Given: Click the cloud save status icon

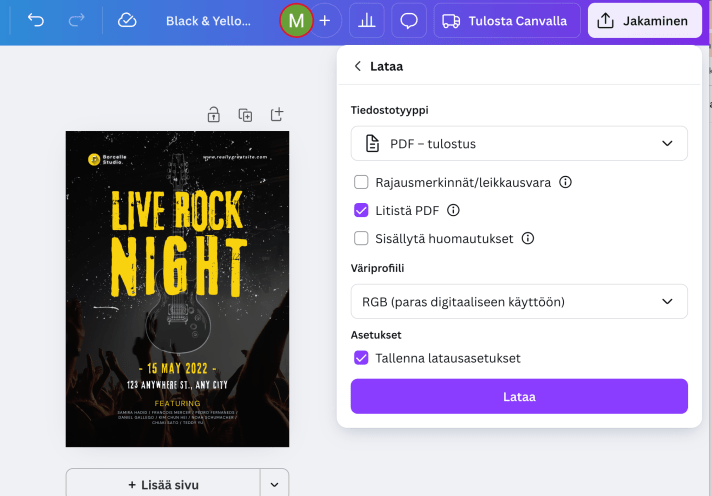Looking at the screenshot, I should pos(127,20).
